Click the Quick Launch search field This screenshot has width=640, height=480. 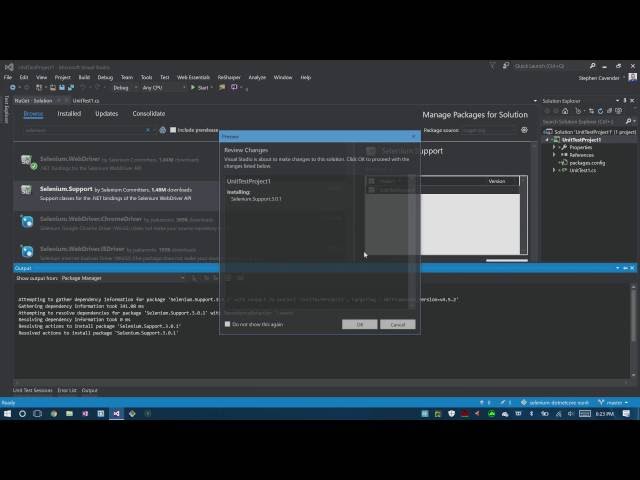[550, 66]
